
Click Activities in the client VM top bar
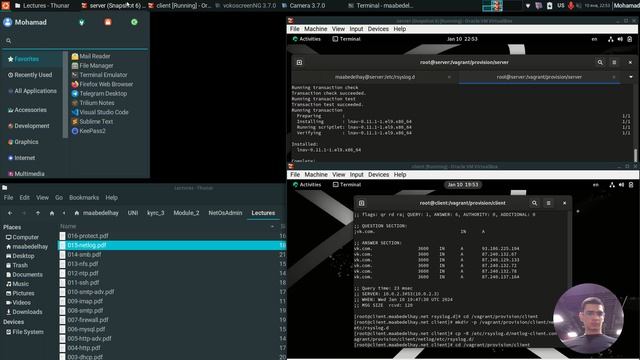pyautogui.click(x=307, y=185)
